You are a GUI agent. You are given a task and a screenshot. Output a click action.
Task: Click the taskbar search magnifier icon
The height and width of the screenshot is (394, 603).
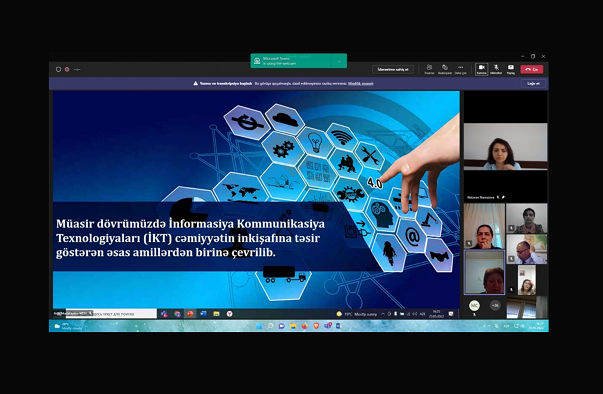(x=270, y=326)
